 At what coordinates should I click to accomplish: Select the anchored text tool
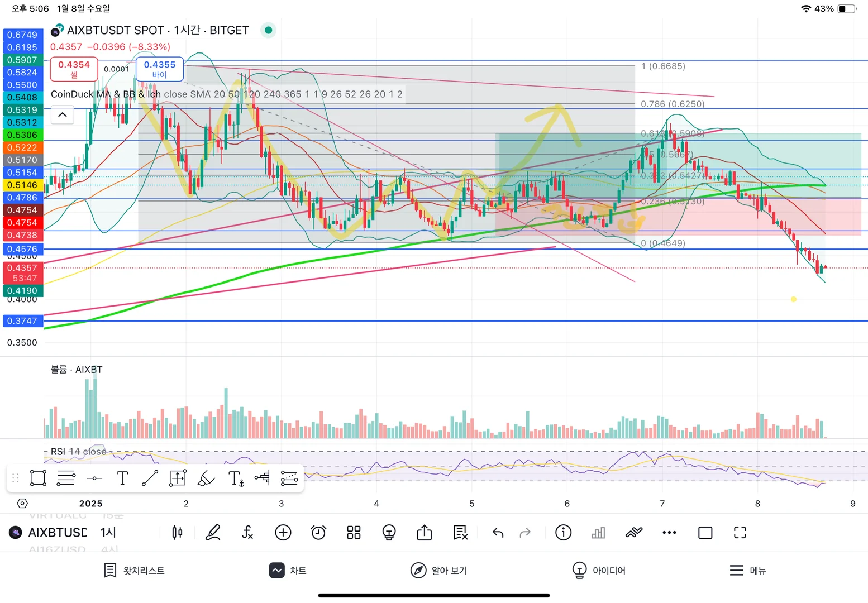pyautogui.click(x=236, y=478)
